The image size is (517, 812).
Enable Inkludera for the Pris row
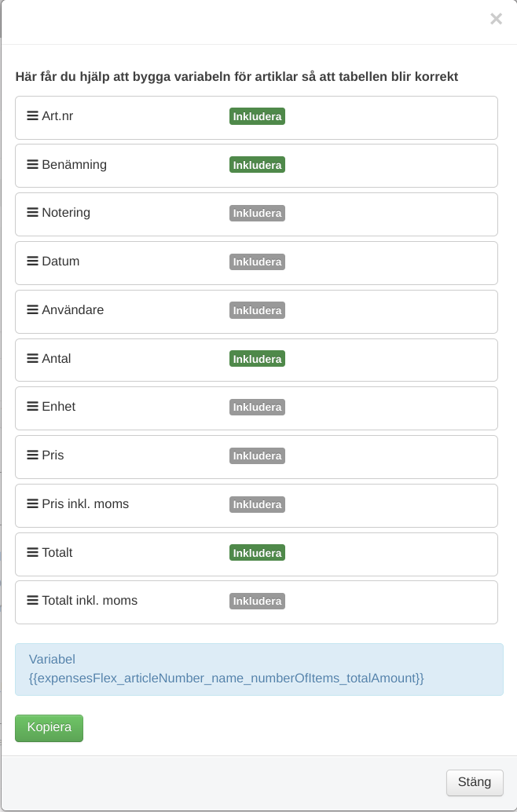coord(257,455)
